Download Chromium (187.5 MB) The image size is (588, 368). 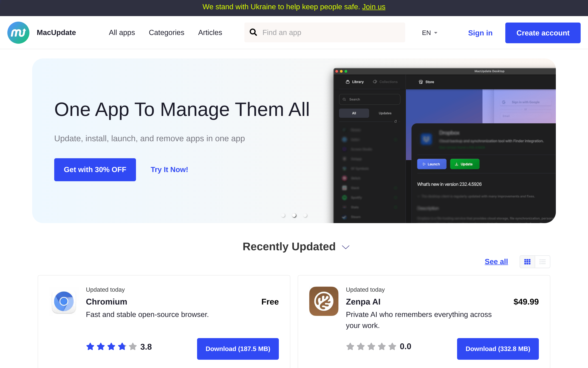(238, 349)
